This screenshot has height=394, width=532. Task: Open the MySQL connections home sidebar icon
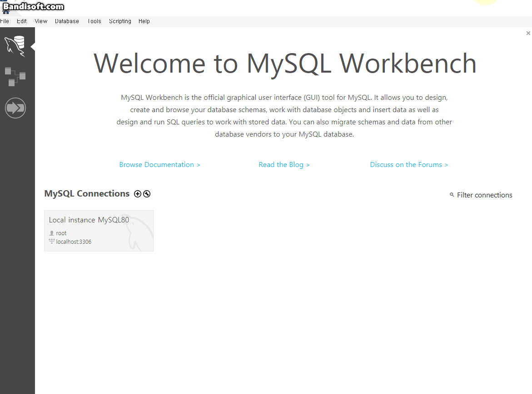click(15, 46)
